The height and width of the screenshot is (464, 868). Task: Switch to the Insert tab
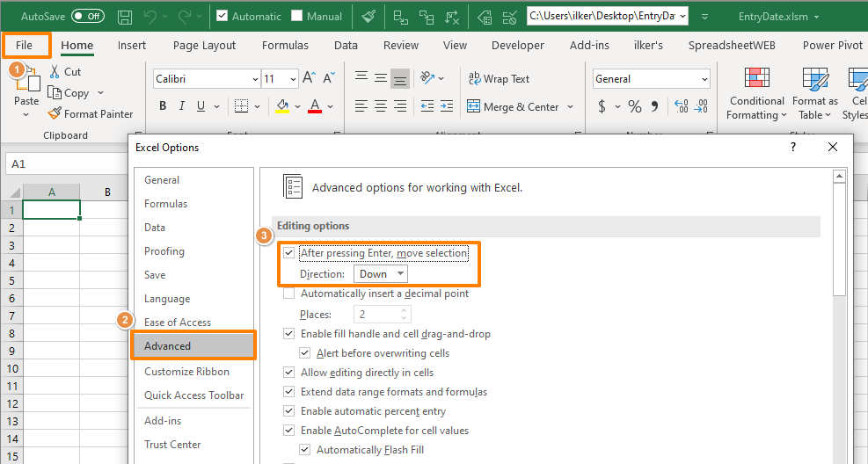tap(132, 46)
